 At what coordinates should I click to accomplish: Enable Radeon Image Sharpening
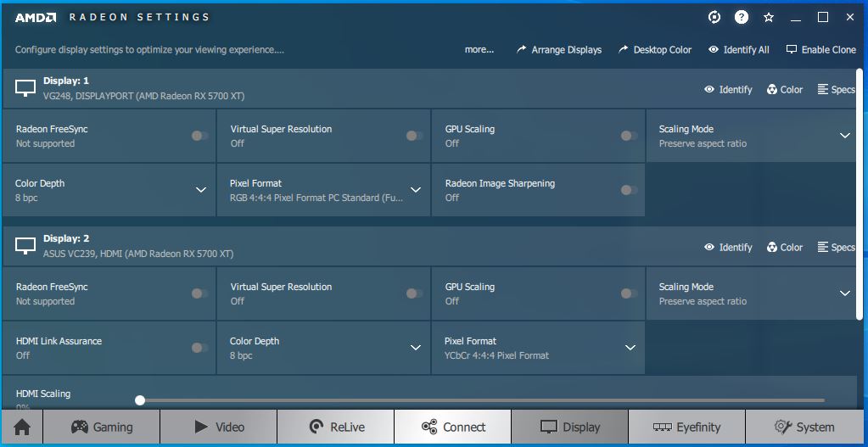coord(629,190)
